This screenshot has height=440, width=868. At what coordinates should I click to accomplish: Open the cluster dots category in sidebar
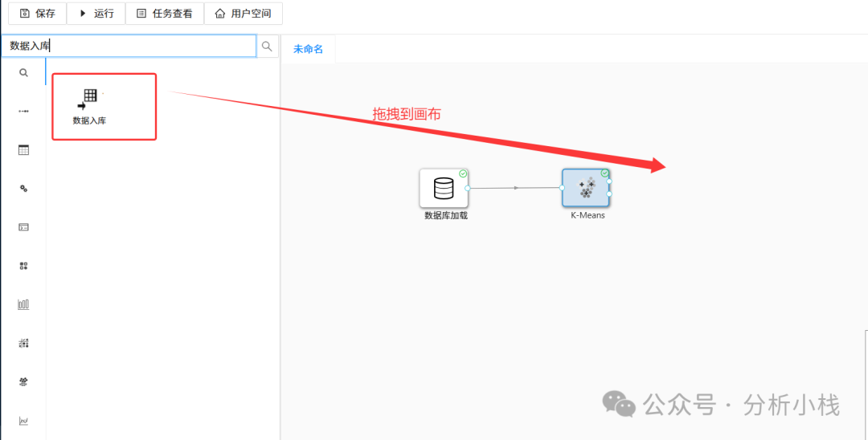(x=23, y=382)
